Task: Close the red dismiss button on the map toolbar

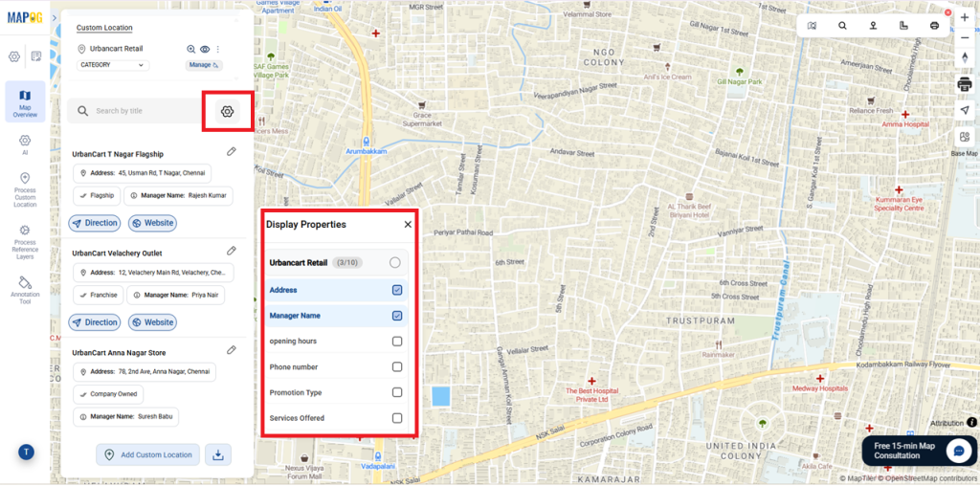Action: click(948, 12)
